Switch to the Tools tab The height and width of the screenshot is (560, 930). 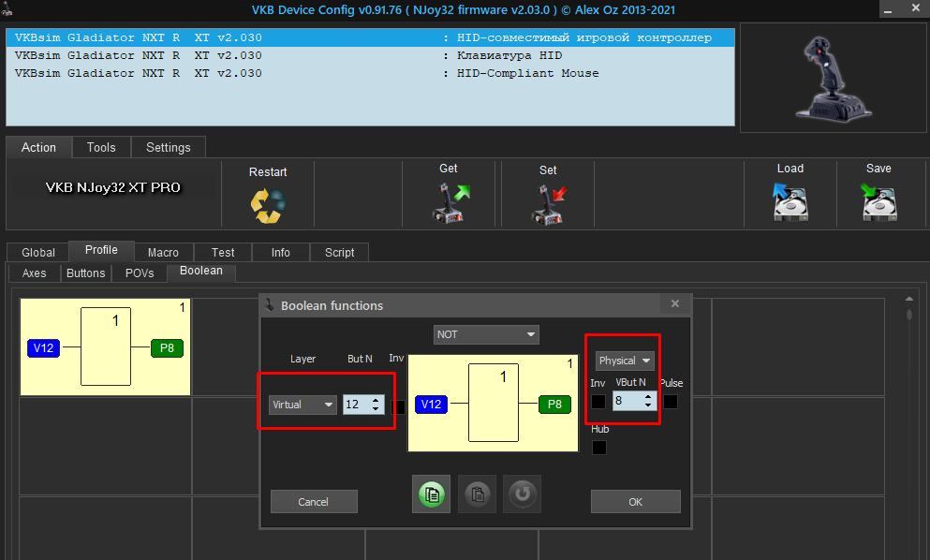101,147
